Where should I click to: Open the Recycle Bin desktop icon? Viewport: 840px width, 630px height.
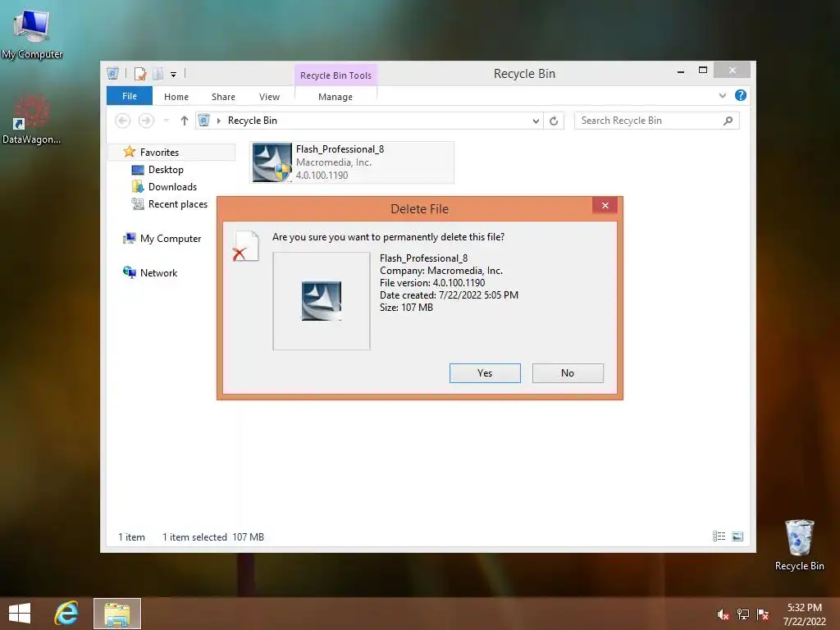pos(799,545)
